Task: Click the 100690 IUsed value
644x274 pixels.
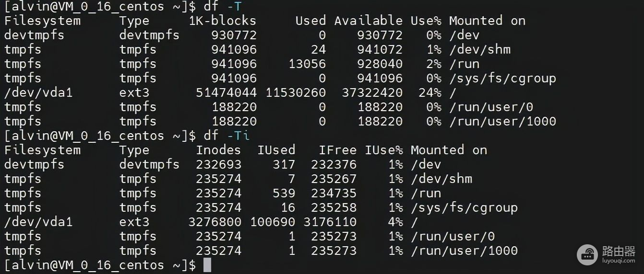Action: click(272, 222)
